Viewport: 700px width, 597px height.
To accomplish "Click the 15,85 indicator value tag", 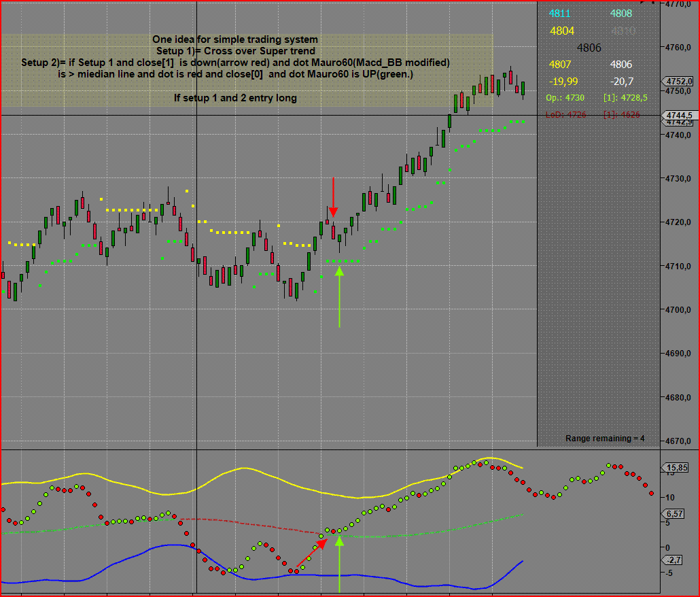I will tap(676, 468).
